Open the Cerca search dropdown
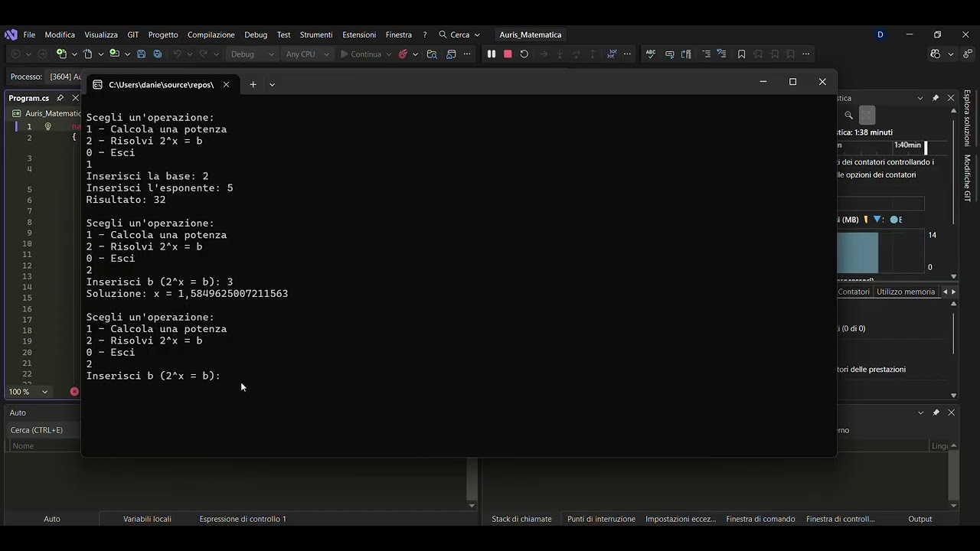980x551 pixels. (x=459, y=34)
